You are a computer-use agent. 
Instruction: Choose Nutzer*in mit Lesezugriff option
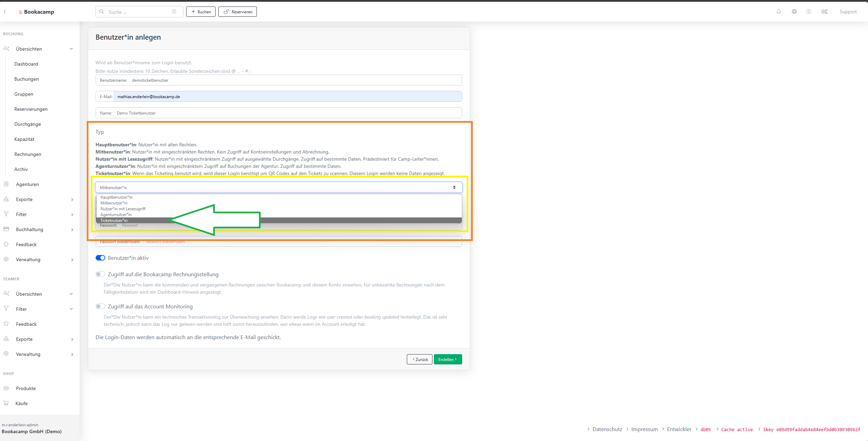tap(279, 209)
